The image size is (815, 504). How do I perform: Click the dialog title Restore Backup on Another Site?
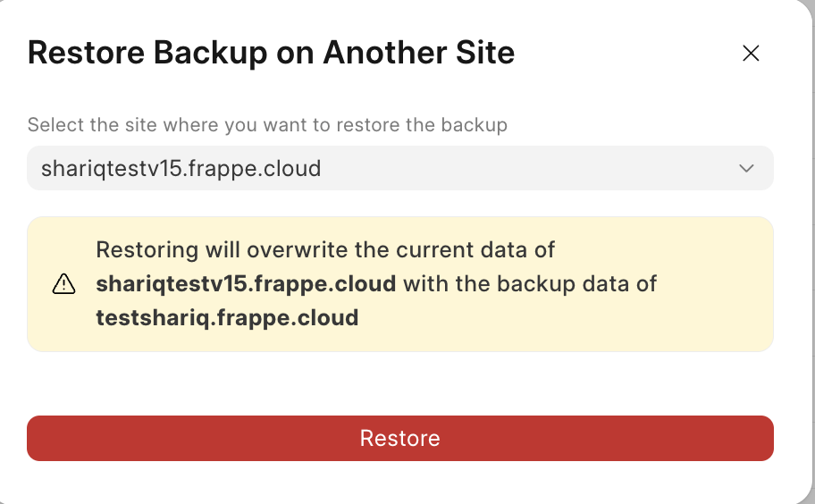pyautogui.click(x=271, y=53)
